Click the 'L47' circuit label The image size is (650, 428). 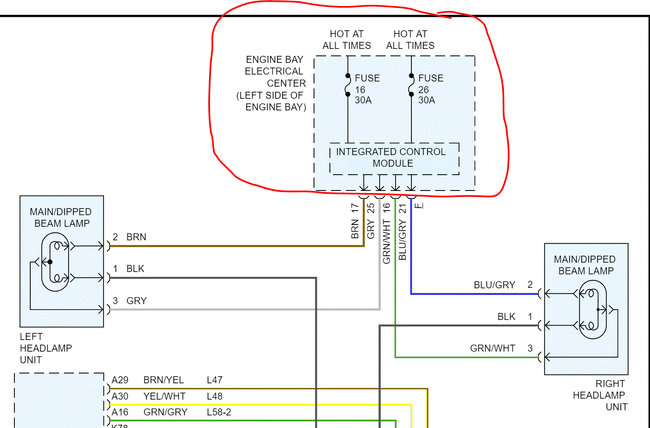click(x=215, y=380)
